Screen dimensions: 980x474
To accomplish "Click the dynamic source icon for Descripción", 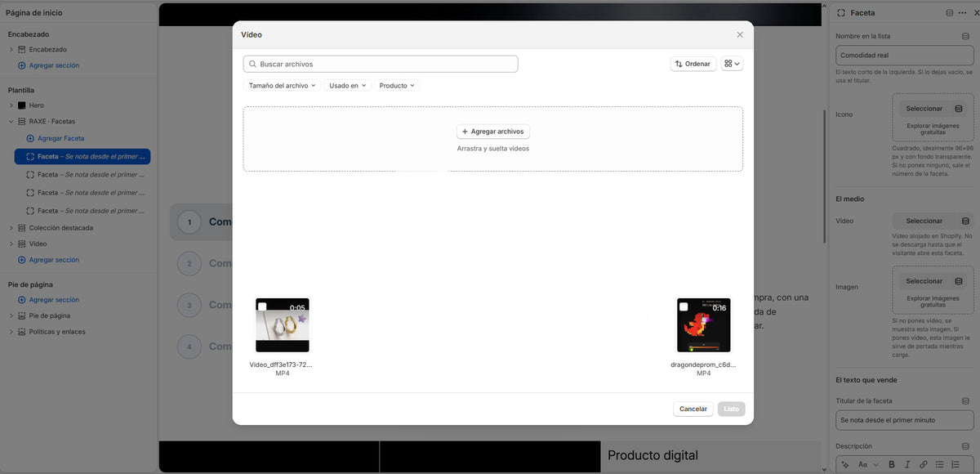I will coord(965,446).
